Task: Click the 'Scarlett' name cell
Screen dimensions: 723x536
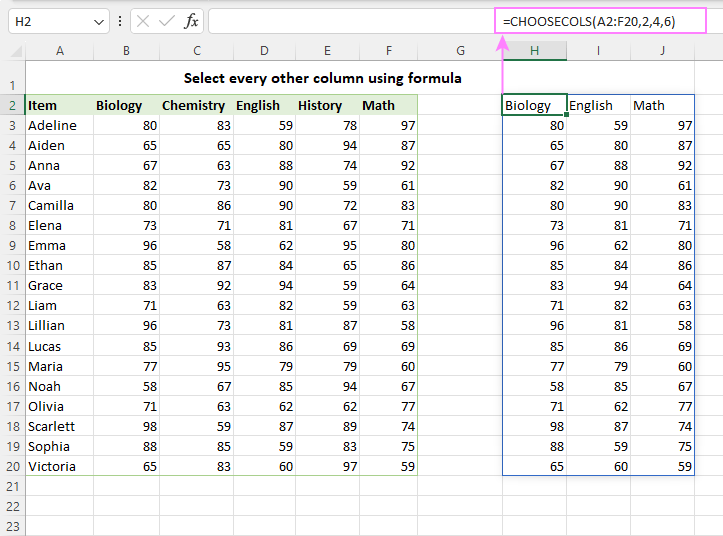Action: point(59,426)
